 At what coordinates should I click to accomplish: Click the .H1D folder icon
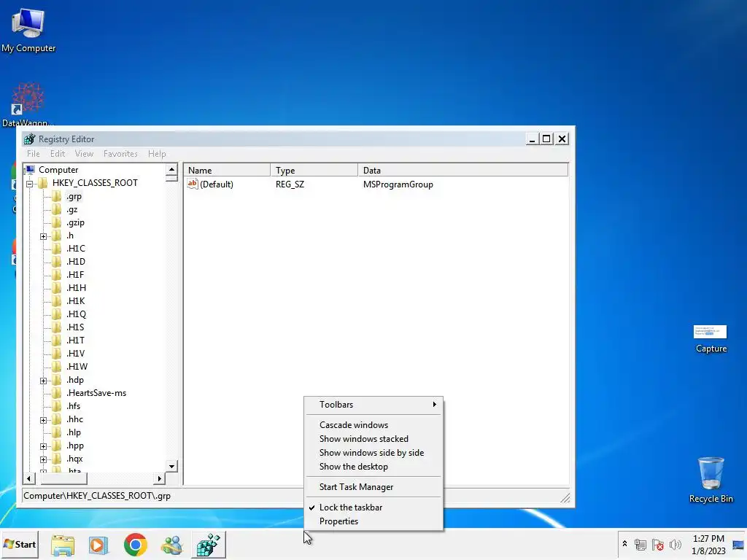click(x=57, y=262)
